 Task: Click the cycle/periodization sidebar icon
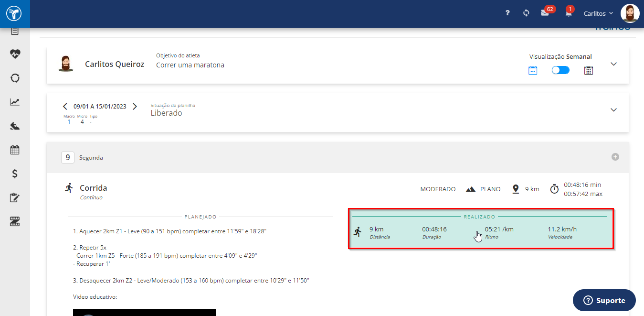click(x=15, y=77)
